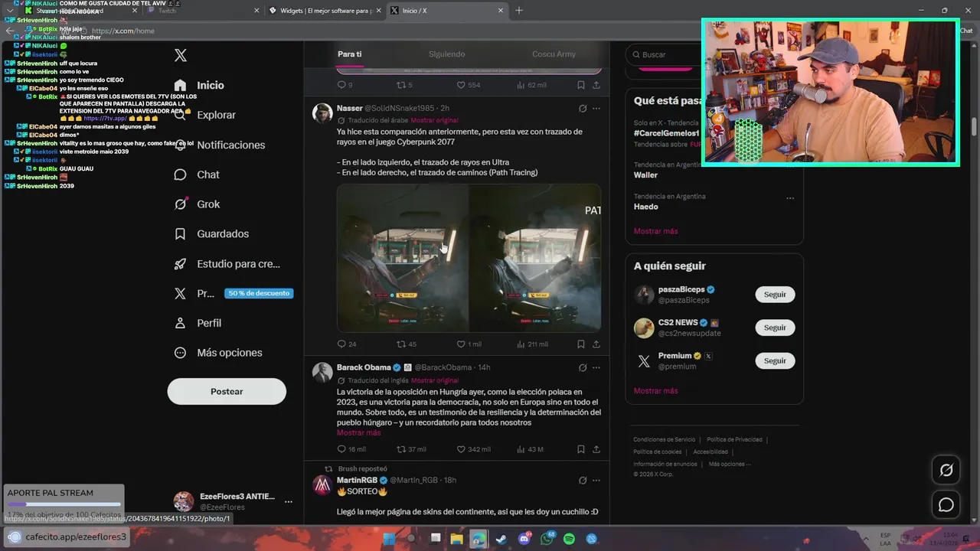Open Grok from the sidebar
Screen dimensions: 980x551
coord(197,204)
